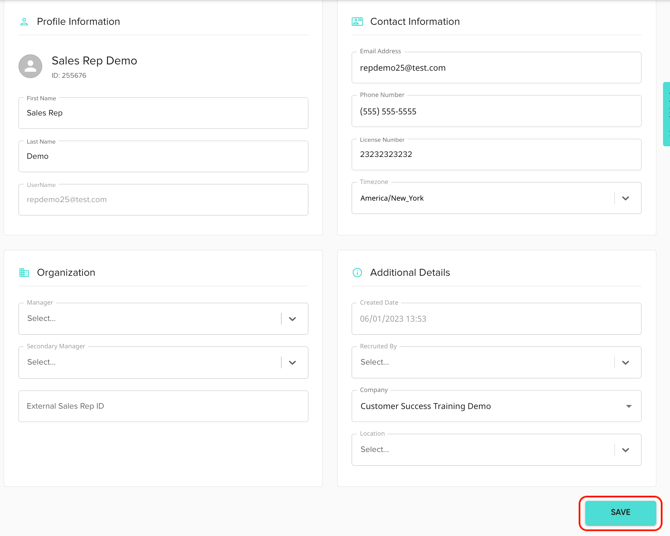Focus the Last Name input
The image size is (670, 536).
click(163, 156)
